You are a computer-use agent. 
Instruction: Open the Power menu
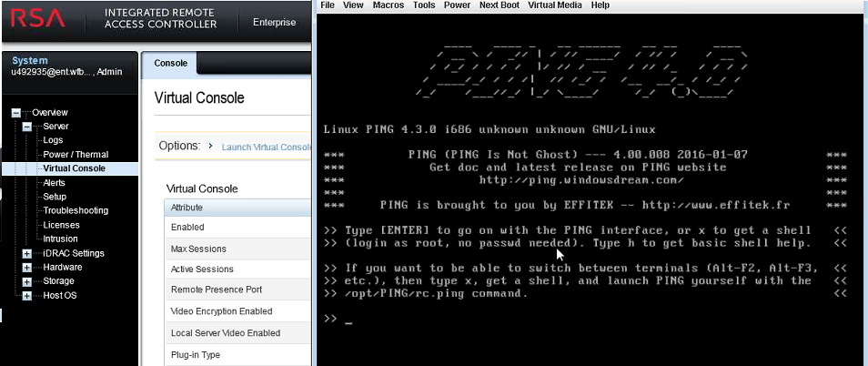[x=457, y=5]
